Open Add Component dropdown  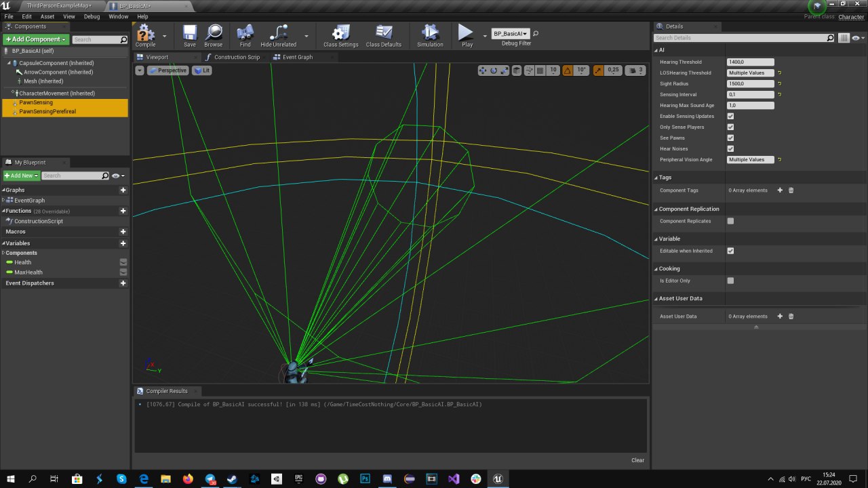[36, 39]
